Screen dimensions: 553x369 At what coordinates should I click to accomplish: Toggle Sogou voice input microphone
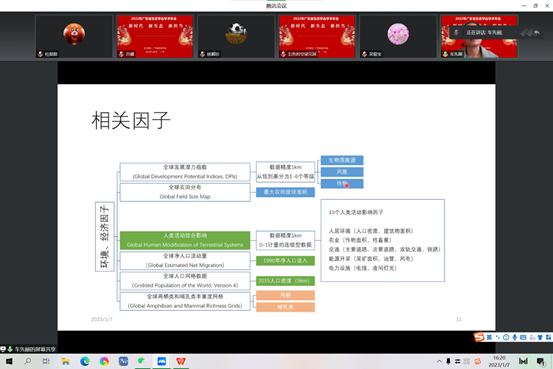[515, 337]
